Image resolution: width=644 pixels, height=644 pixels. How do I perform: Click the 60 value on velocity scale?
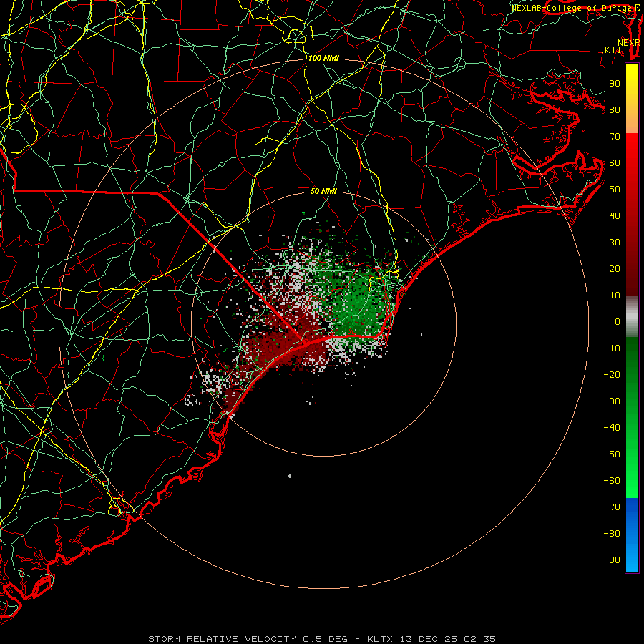click(x=615, y=162)
